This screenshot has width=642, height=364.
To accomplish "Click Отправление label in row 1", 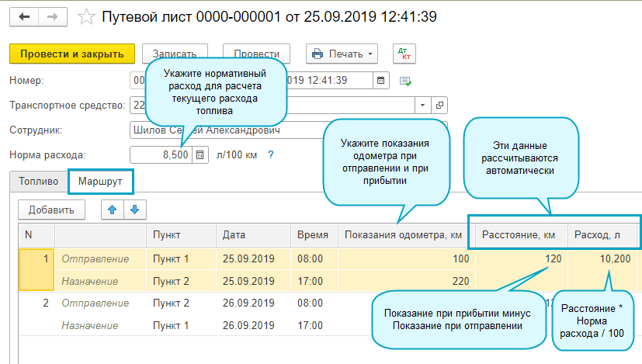I will tap(95, 258).
